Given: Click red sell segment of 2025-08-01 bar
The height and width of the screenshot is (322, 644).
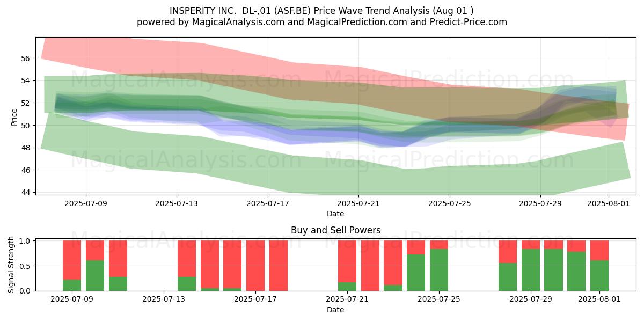Looking at the screenshot, I should pos(599,251).
